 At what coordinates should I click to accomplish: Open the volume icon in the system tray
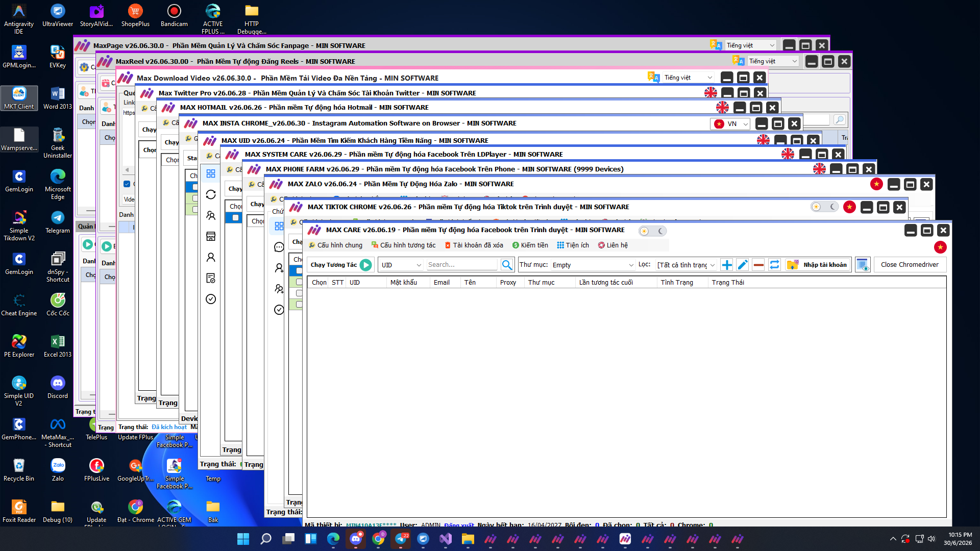pyautogui.click(x=932, y=539)
